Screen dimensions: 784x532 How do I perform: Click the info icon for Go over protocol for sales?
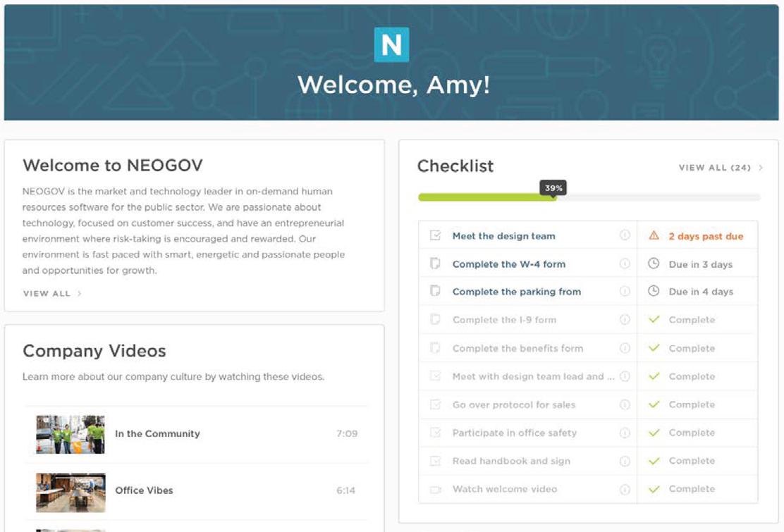(x=625, y=404)
